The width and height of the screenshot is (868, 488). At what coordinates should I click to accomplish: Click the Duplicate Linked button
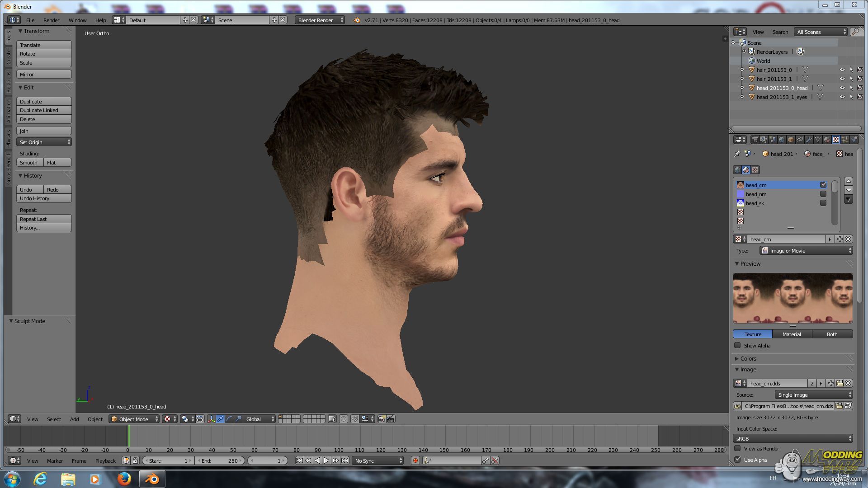pos(44,110)
